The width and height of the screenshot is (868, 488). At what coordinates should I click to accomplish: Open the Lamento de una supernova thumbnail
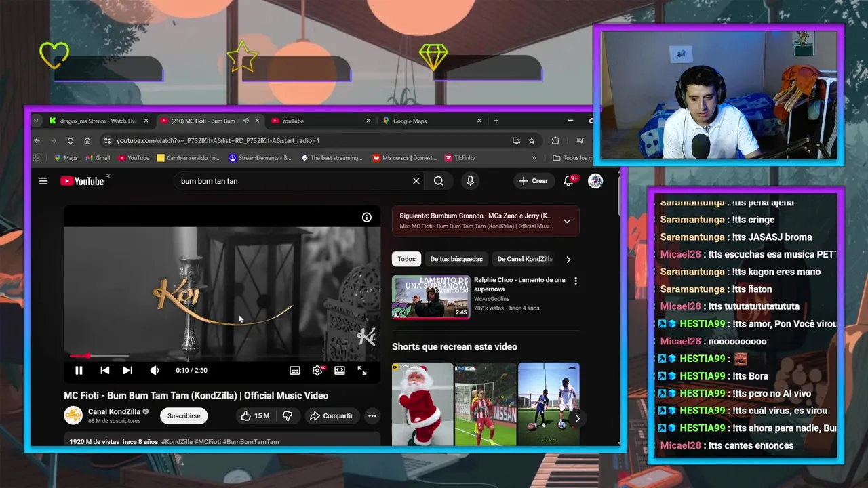click(431, 297)
